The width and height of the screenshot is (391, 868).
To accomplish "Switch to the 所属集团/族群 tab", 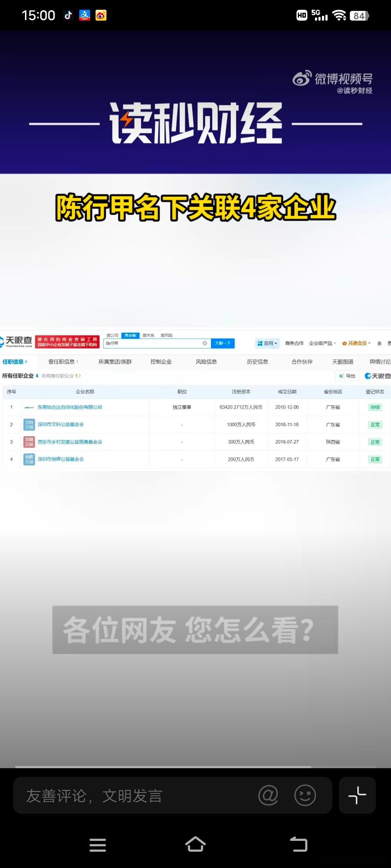I will pos(115,362).
